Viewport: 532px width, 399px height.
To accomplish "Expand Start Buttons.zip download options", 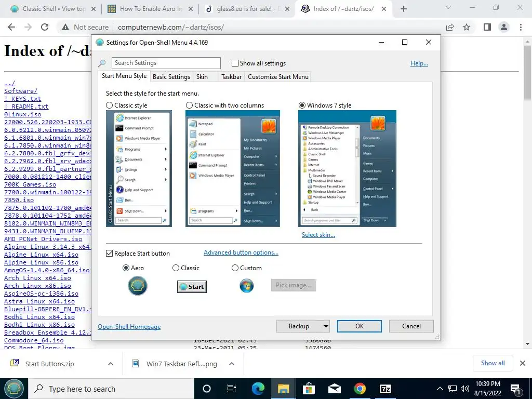I will click(x=111, y=364).
